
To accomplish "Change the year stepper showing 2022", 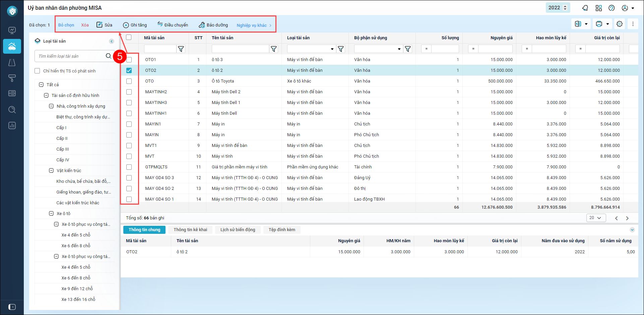I will pos(565,8).
